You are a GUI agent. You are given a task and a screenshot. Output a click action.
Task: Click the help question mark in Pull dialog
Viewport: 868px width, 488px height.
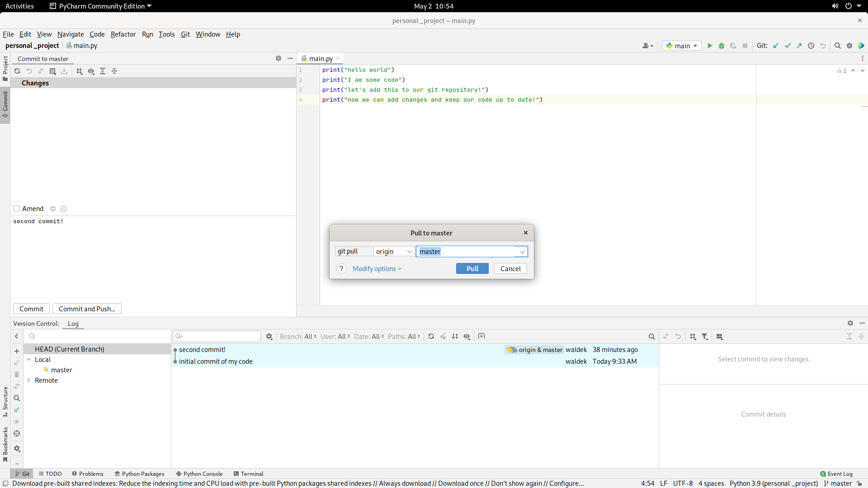pyautogui.click(x=341, y=268)
